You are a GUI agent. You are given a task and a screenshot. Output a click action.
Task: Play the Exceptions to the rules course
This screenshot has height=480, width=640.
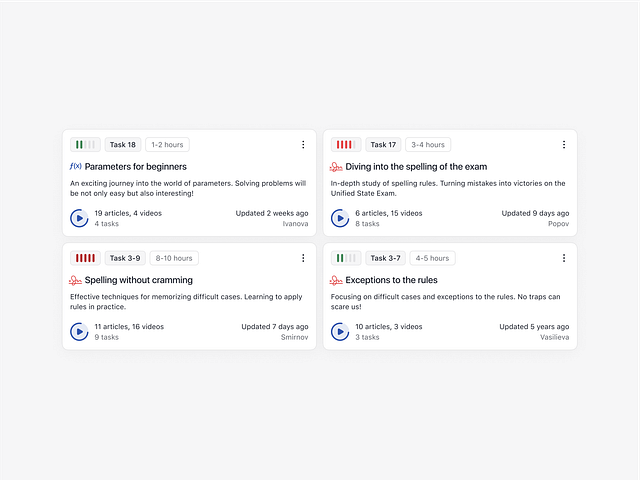point(340,331)
